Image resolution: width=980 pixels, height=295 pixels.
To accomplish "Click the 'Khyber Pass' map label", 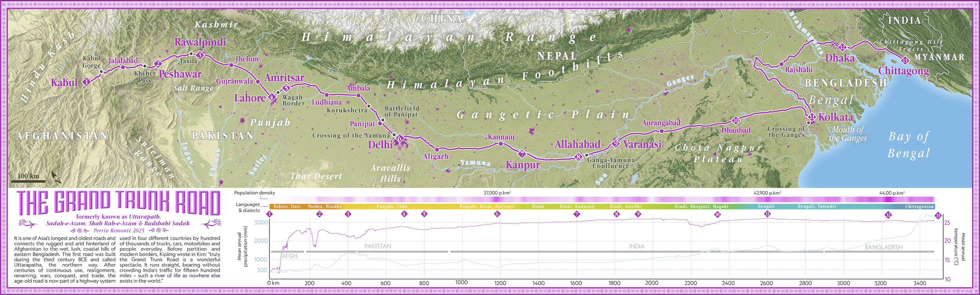I will 145,77.
